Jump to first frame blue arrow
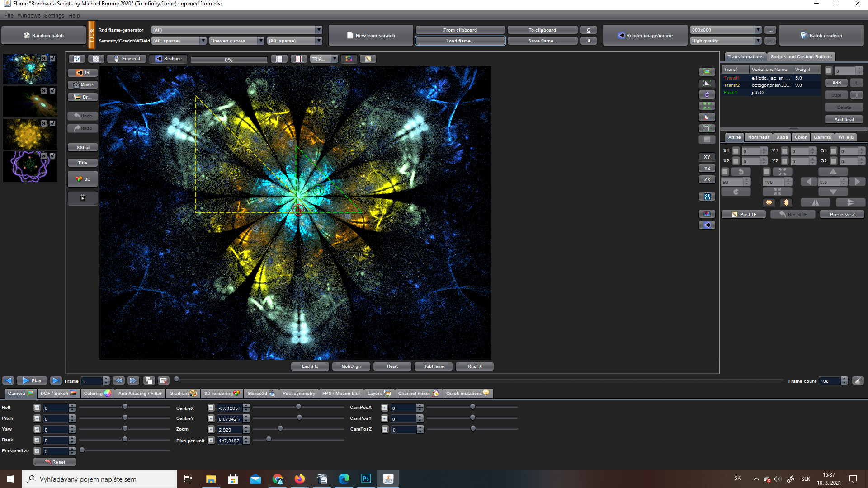 point(8,381)
